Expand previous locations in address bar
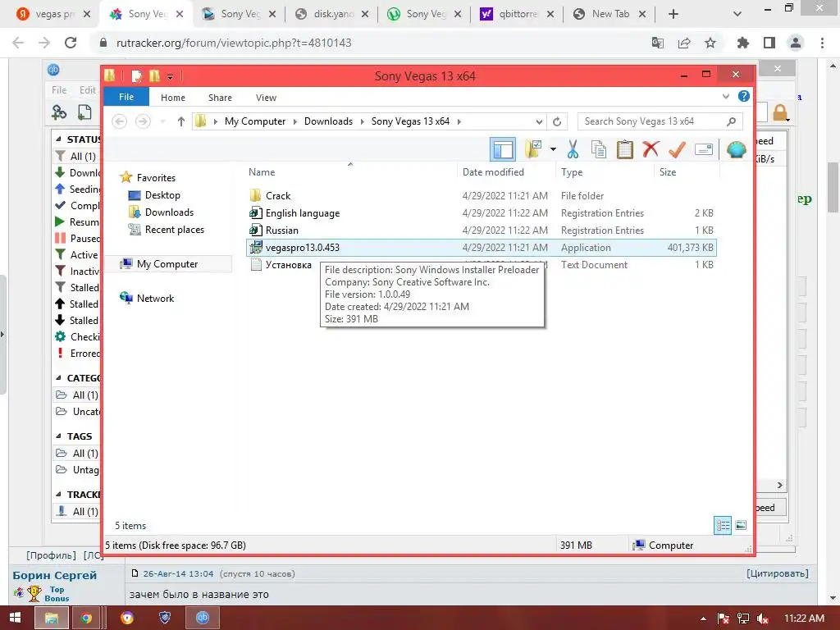Viewport: 840px width, 630px height. click(539, 121)
